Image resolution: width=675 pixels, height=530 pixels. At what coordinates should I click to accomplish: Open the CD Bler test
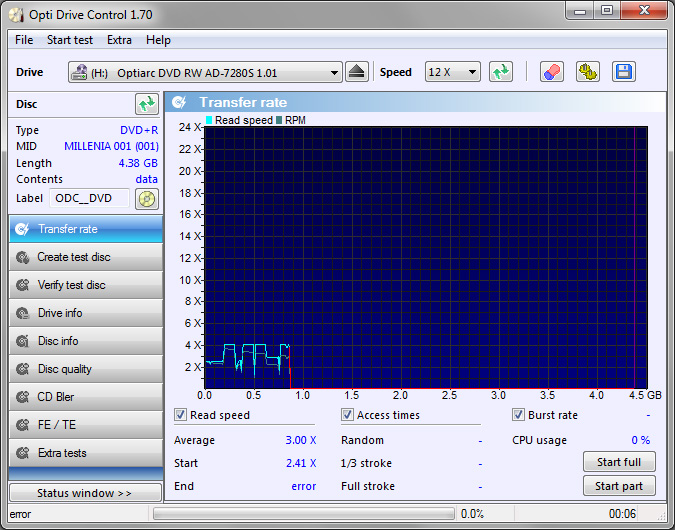[85, 397]
